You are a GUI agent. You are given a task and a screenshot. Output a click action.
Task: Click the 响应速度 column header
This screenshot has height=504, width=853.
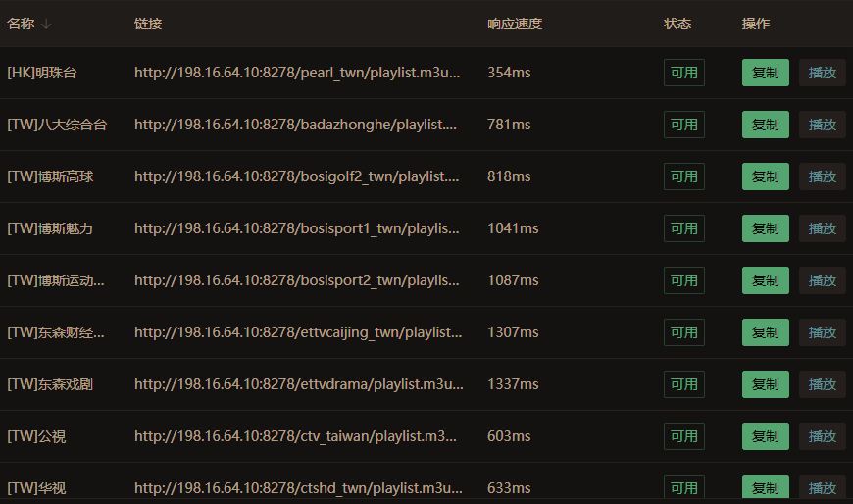(515, 24)
